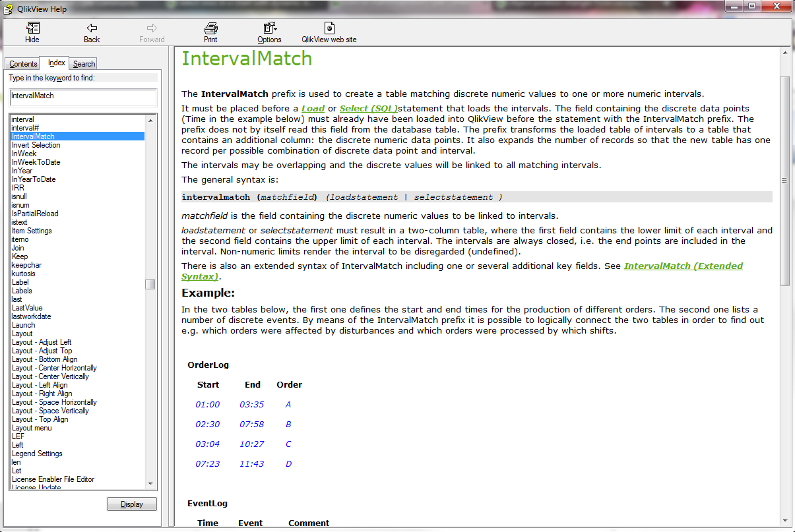The image size is (795, 532).
Task: Select 'Invert Selection' index entry
Action: pos(36,145)
